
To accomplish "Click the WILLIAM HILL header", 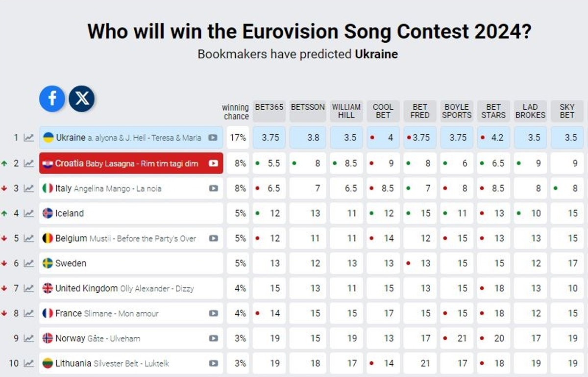I will tap(346, 111).
